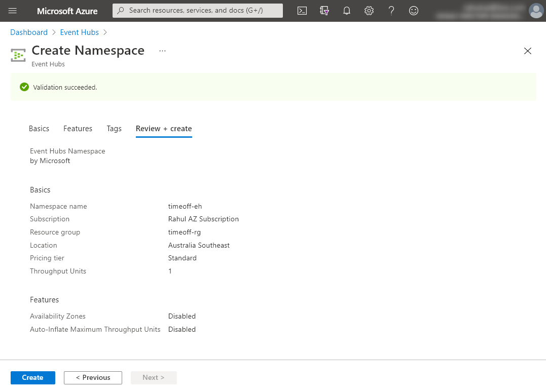This screenshot has height=392, width=546.
Task: Click the 'Subscription' label
Action: 50,219
